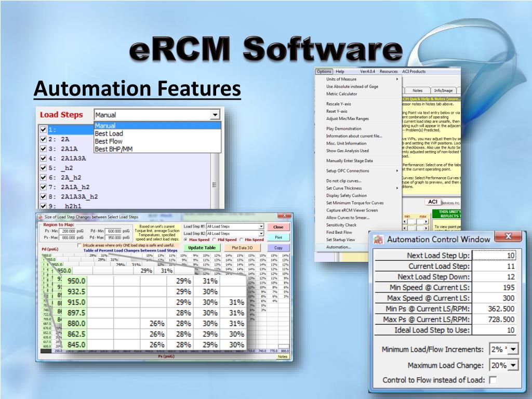The width and height of the screenshot is (532, 399).
Task: Click Notes in Load Step Changes window
Action: coord(282,356)
